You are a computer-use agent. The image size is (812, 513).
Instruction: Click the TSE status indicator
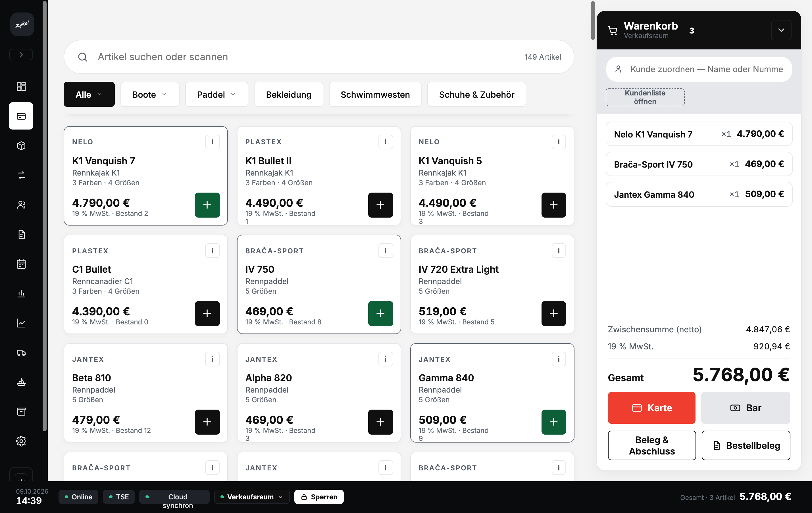click(119, 497)
